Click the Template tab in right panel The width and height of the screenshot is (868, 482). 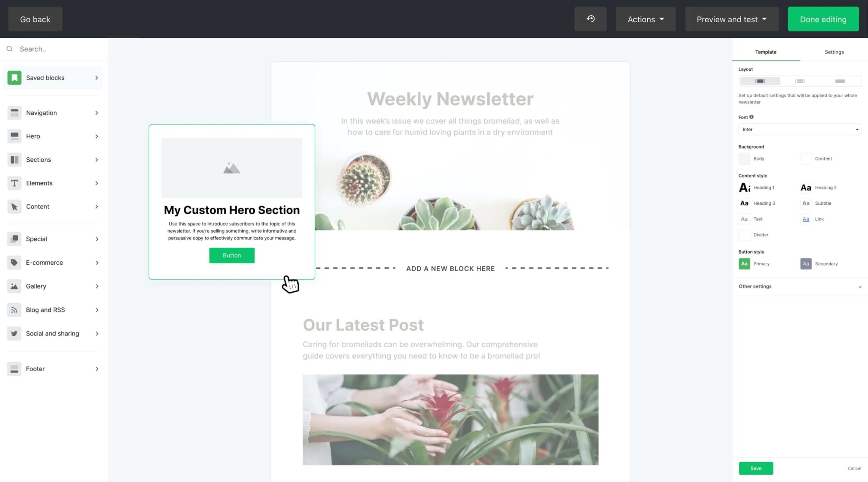pyautogui.click(x=766, y=52)
